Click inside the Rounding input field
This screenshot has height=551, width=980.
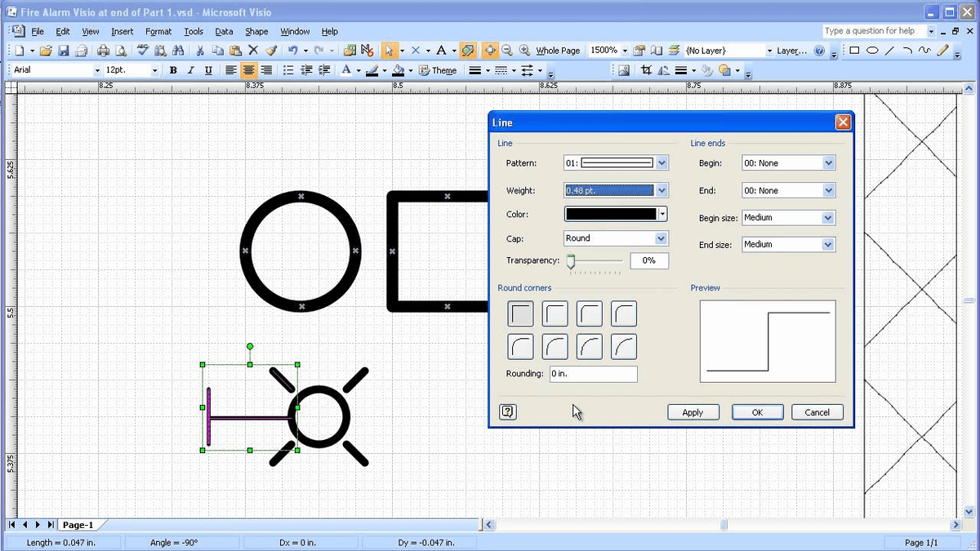click(594, 373)
